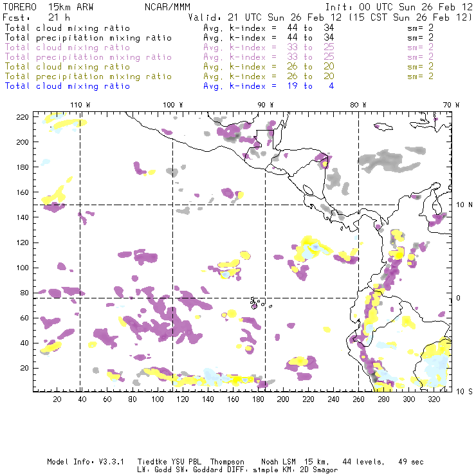Click the Galapagos Islands outline on the map

coord(257,302)
